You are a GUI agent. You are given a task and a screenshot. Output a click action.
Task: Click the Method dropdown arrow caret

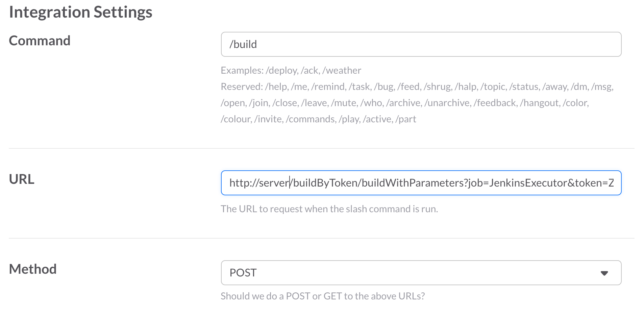tap(604, 273)
